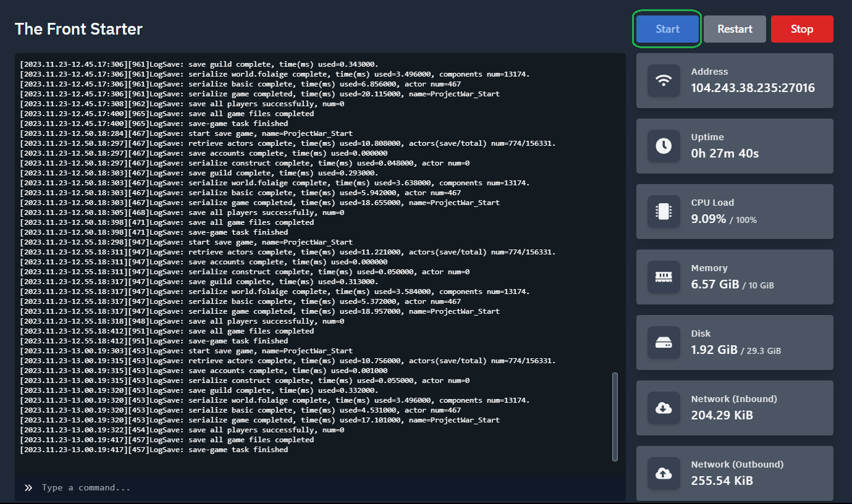
Task: Click the download cloud icon for Network Inbound
Action: point(664,408)
